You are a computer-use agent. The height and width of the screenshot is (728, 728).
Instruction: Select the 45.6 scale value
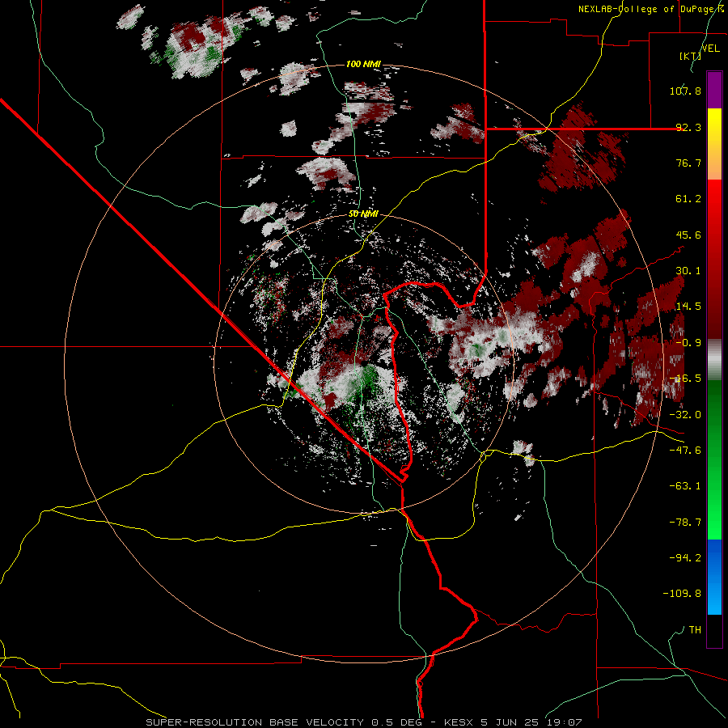pyautogui.click(x=688, y=235)
